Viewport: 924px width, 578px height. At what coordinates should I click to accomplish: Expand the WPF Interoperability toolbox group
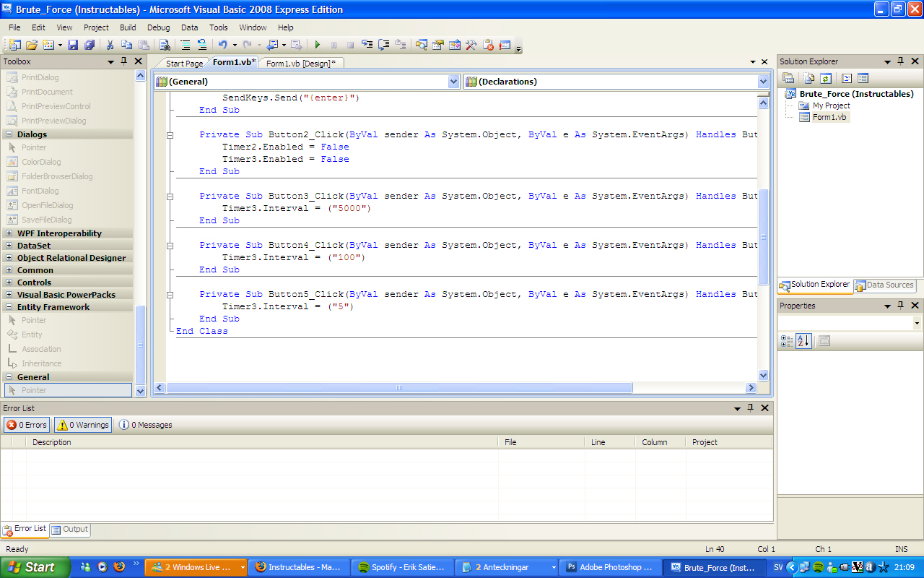(x=9, y=233)
